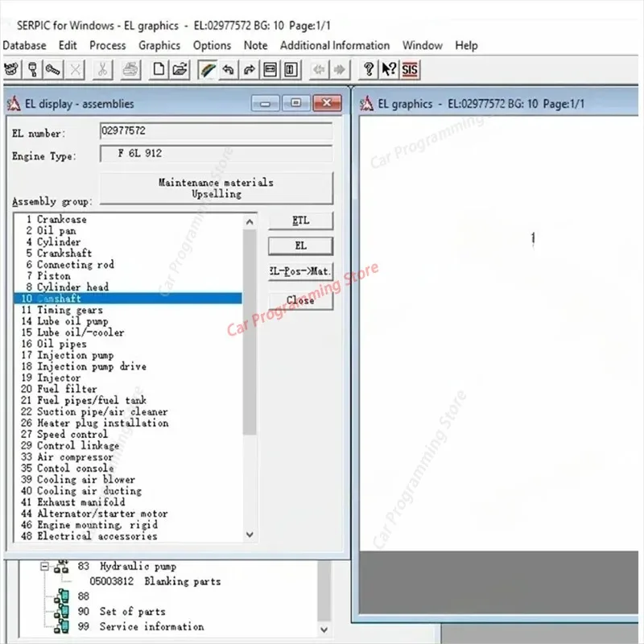The height and width of the screenshot is (644, 644).
Task: Click the tree icon beside 90 Set of parts
Action: (62, 612)
